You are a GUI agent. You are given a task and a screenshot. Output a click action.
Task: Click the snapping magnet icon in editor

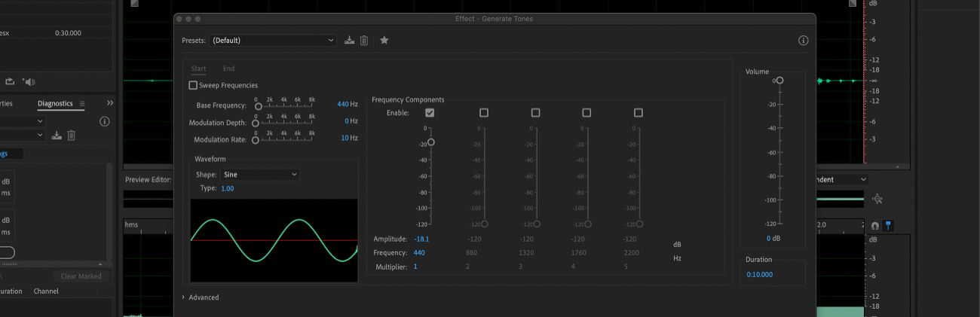coord(874,225)
